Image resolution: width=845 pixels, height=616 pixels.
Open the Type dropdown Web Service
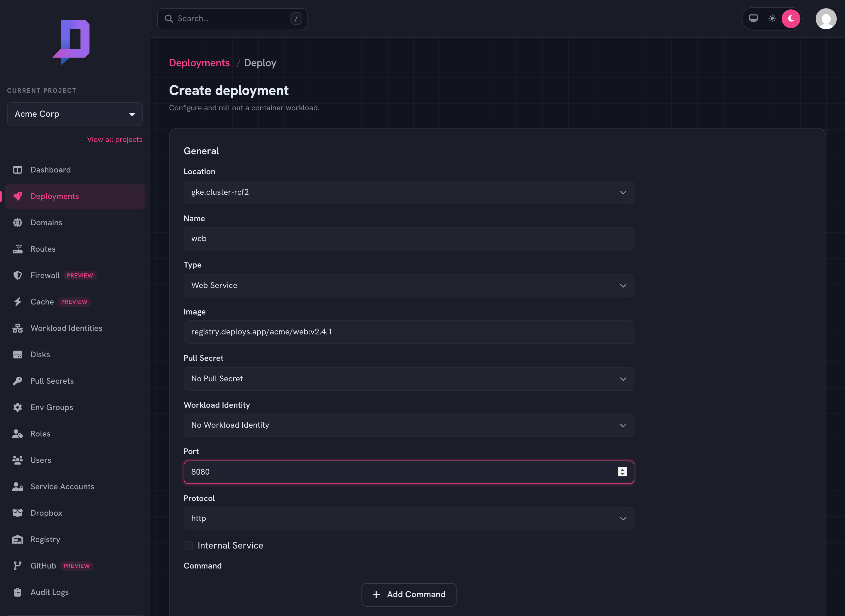409,286
